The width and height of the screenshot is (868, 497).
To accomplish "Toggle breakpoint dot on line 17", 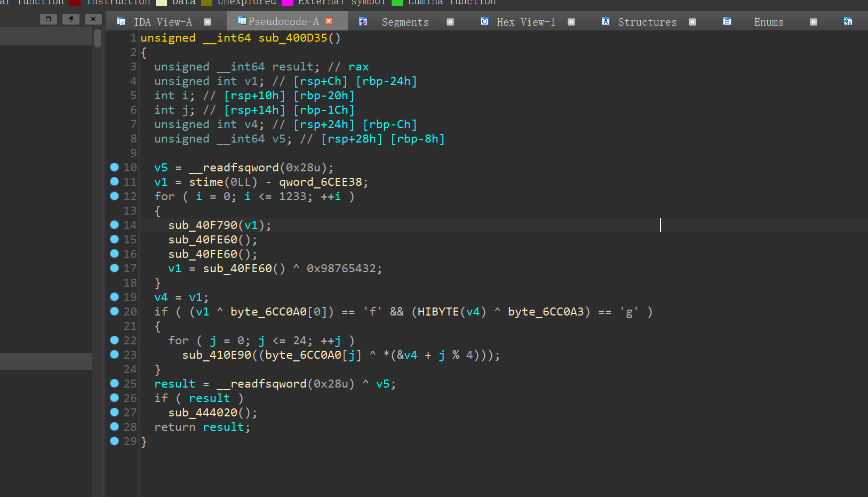I will (114, 268).
